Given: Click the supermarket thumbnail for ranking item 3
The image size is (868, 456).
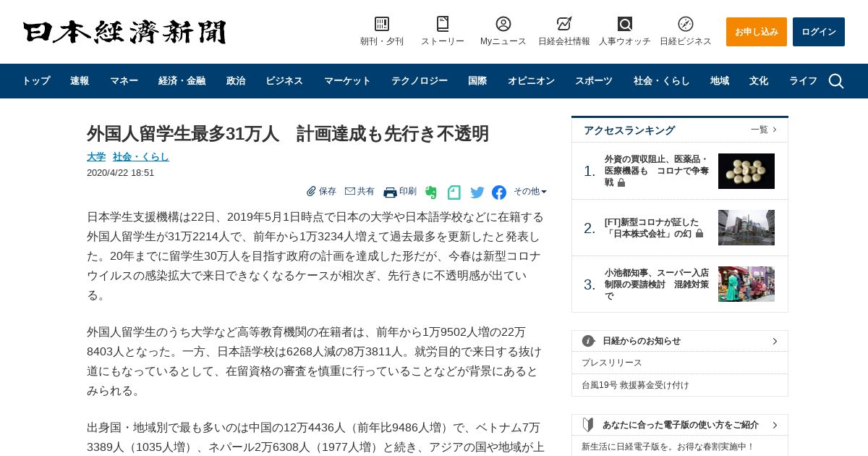Looking at the screenshot, I should coord(746,284).
